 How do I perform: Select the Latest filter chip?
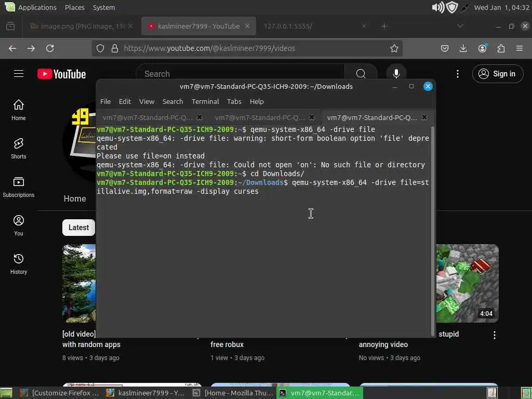pos(79,228)
